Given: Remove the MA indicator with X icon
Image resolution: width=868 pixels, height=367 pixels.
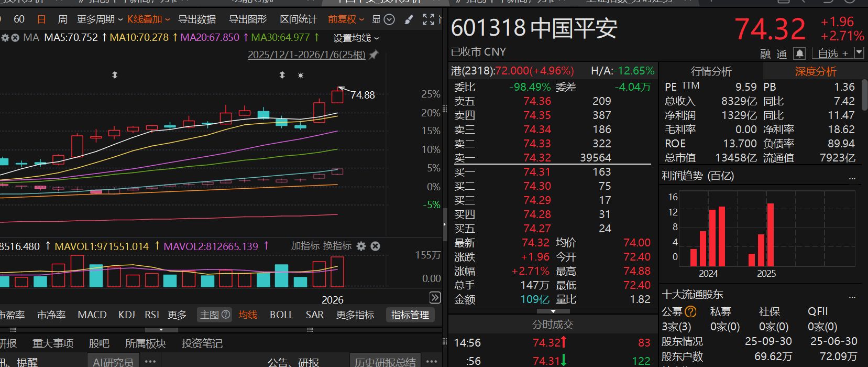Looking at the screenshot, I should click(15, 38).
